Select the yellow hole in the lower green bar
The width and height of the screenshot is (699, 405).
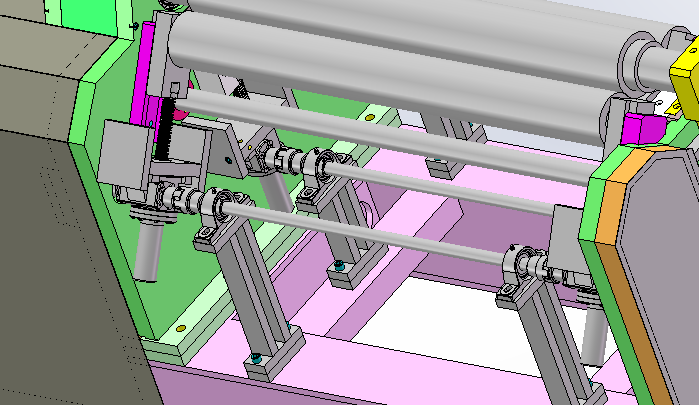[181, 329]
